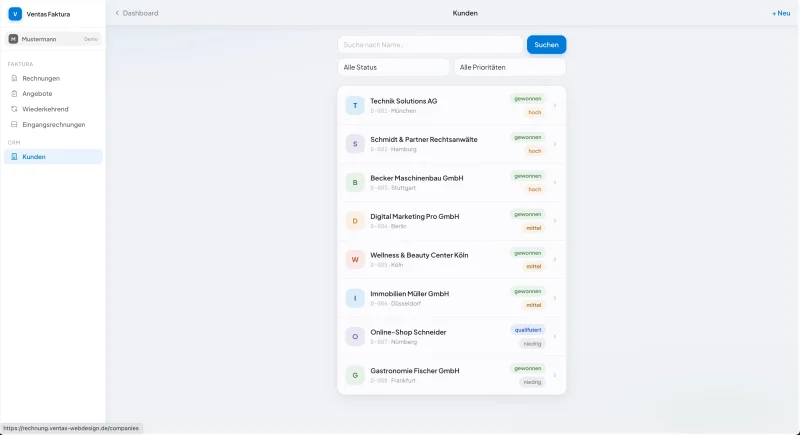Click the hoch badge of Technik Solutions AG
This screenshot has width=800, height=435.
click(x=534, y=112)
